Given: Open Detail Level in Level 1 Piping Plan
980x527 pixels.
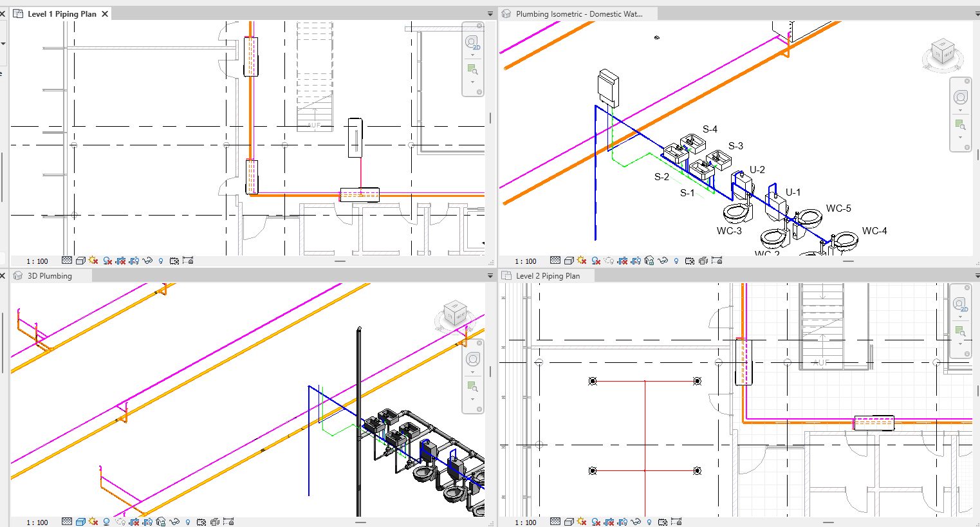Looking at the screenshot, I should (67, 261).
